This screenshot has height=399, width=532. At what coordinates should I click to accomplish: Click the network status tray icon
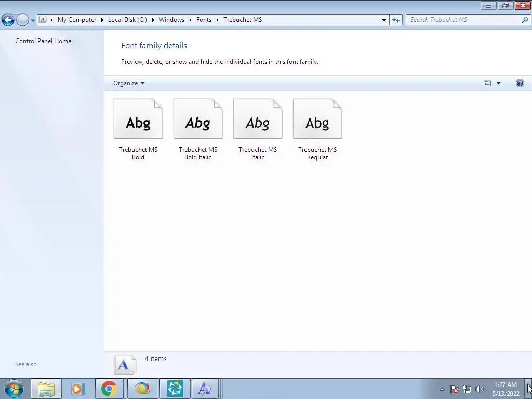467,389
